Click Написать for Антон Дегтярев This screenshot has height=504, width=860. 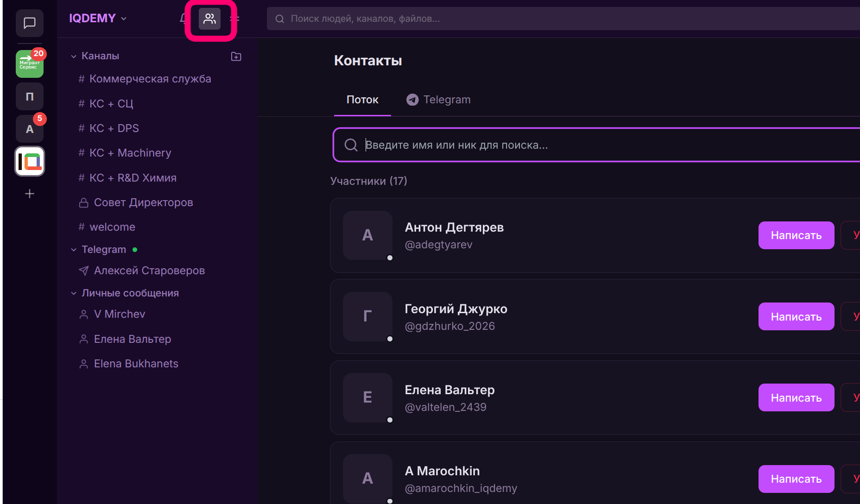click(796, 235)
